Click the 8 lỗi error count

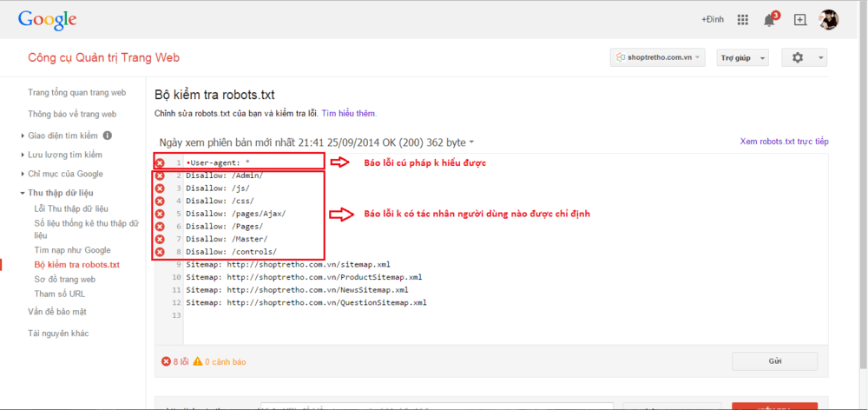click(181, 362)
